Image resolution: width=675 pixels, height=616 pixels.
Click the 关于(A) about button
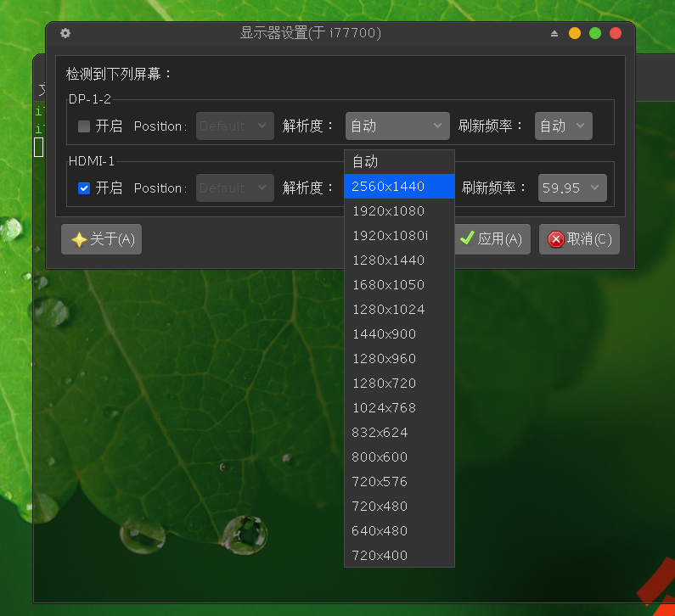click(101, 239)
